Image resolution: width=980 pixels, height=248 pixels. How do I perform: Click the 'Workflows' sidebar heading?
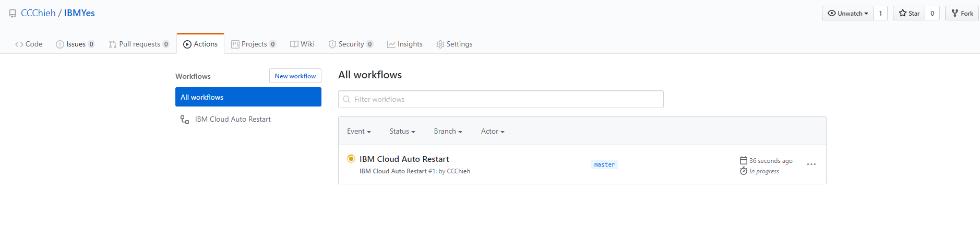pos(193,76)
